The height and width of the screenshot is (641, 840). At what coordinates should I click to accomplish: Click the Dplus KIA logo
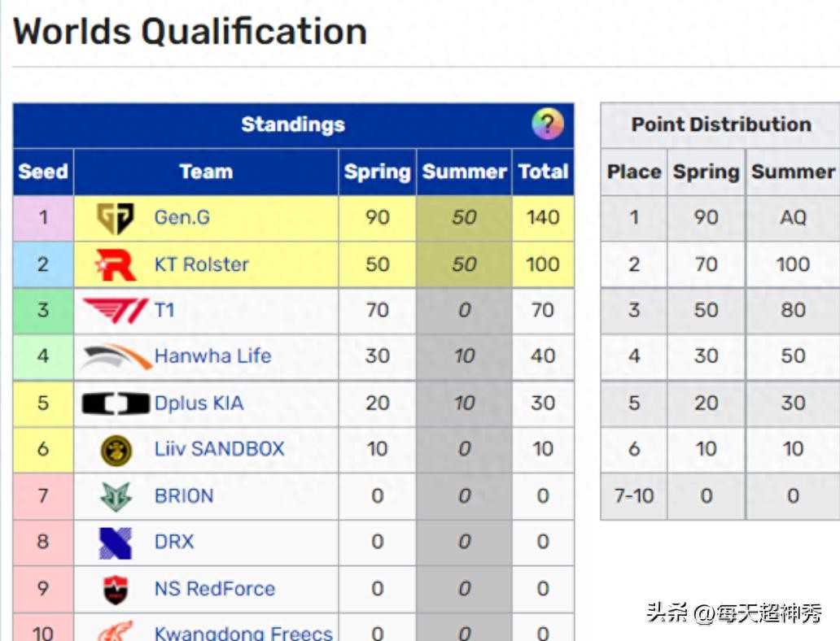pos(116,403)
